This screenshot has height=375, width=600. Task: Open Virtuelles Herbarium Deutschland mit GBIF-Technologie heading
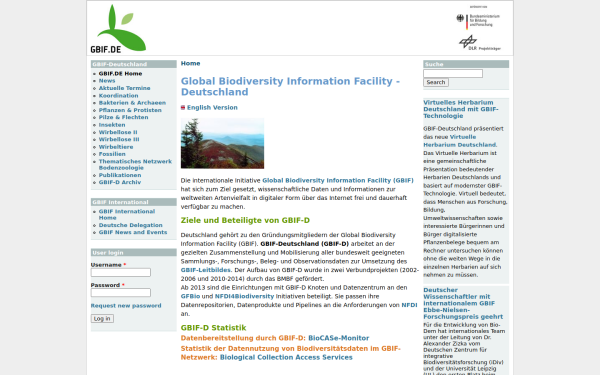pyautogui.click(x=461, y=109)
